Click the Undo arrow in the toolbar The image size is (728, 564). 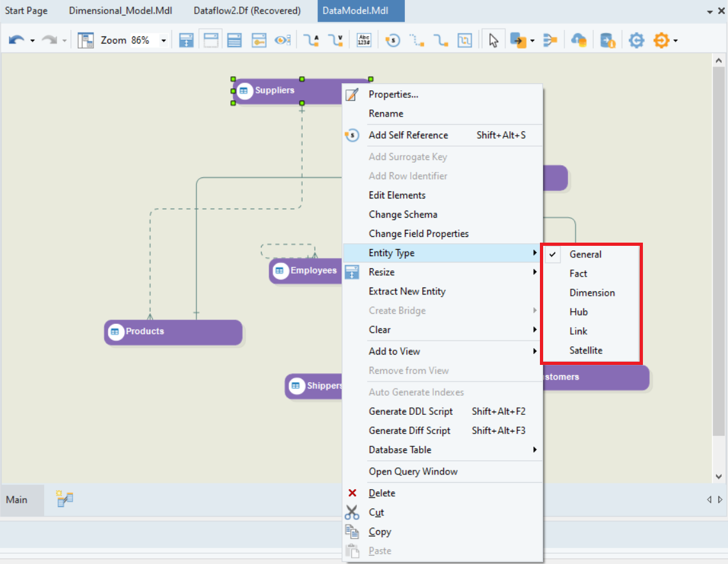point(16,40)
